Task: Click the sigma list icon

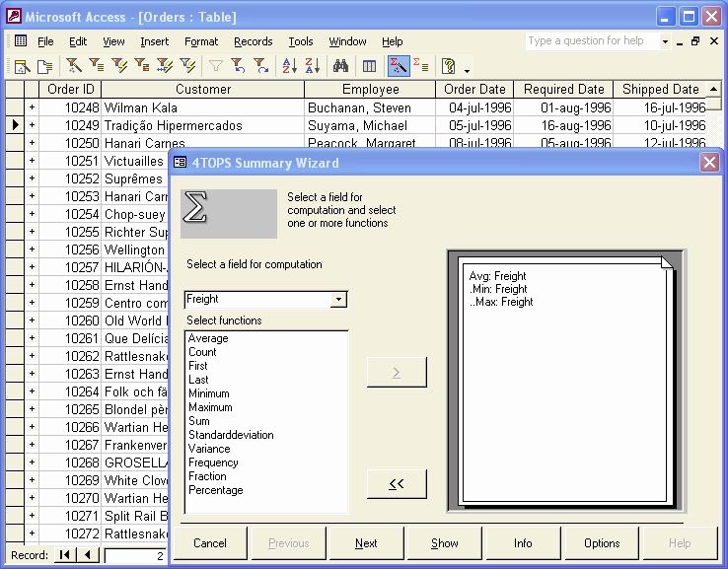Action: [420, 65]
